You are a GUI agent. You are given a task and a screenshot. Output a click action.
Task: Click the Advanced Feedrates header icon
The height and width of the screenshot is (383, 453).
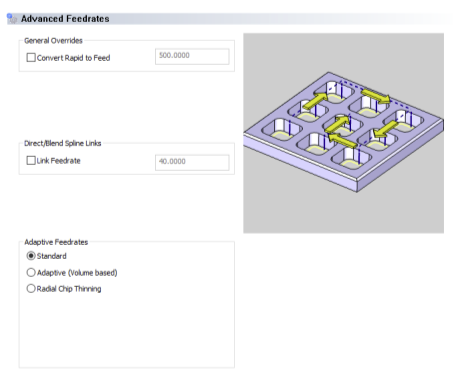click(x=12, y=19)
